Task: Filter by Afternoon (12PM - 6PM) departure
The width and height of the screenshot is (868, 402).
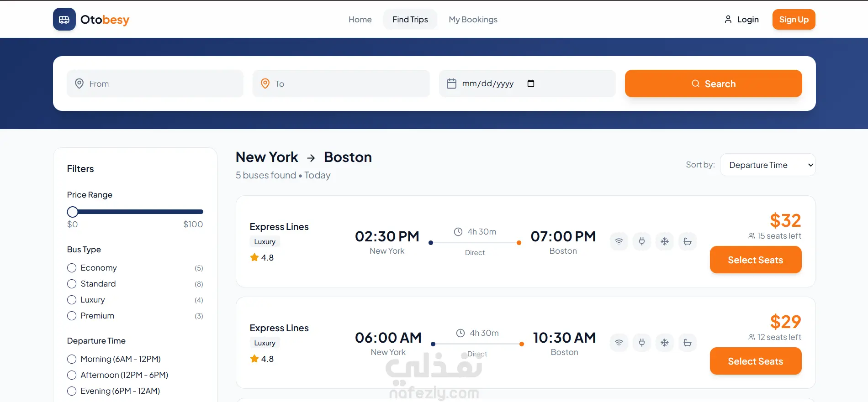Action: [72, 375]
